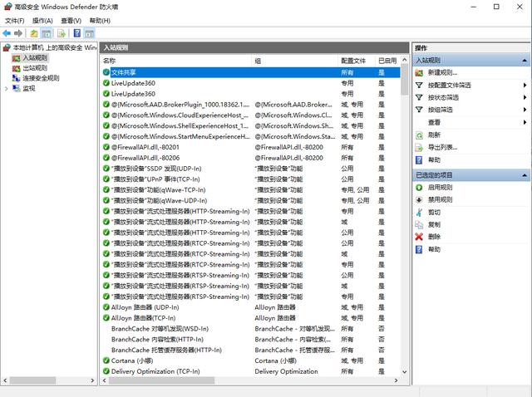Screen dimensions: 532x397
Task: Click rule list horizontal scrollbar thumb
Action: (161, 380)
